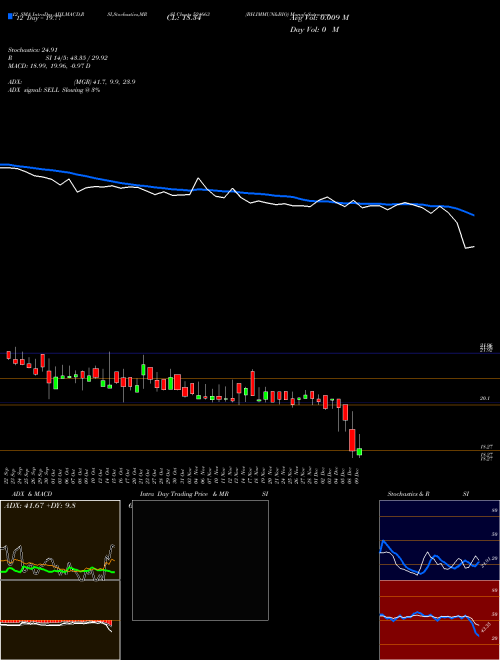Click the blue stochastics sub-chart panel

439,540
